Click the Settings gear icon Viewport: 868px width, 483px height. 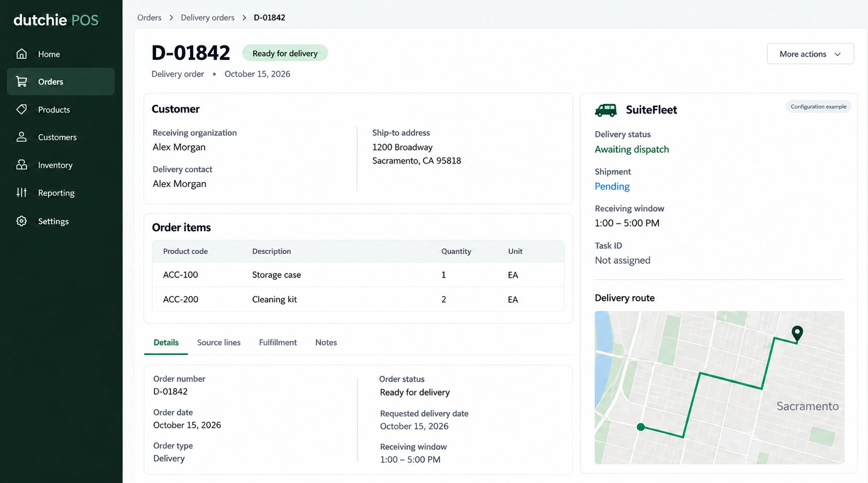coord(22,221)
